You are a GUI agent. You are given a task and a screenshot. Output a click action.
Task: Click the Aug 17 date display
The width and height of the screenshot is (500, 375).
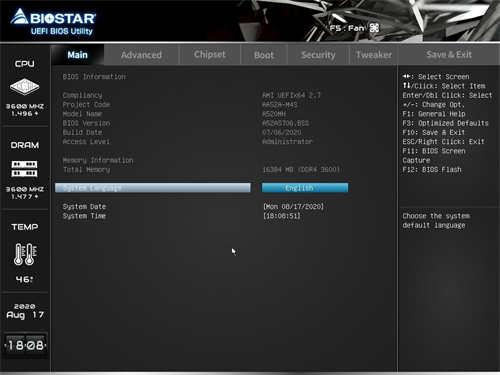25,315
